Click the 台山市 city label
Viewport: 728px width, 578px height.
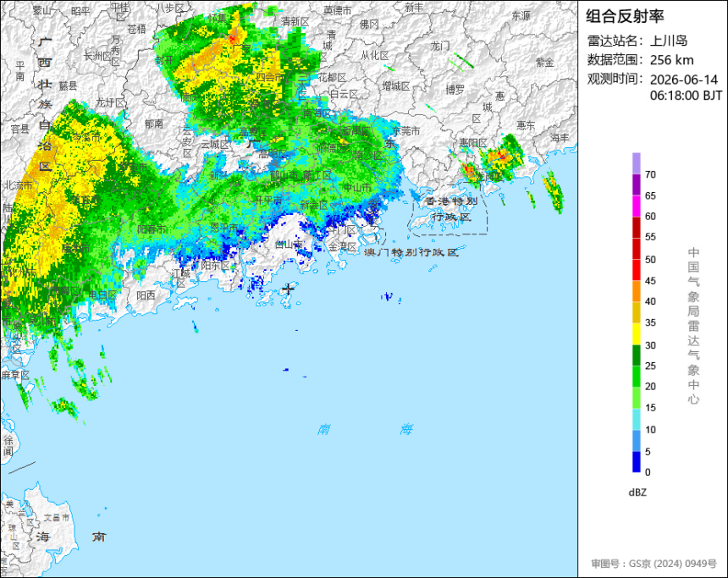click(x=289, y=245)
